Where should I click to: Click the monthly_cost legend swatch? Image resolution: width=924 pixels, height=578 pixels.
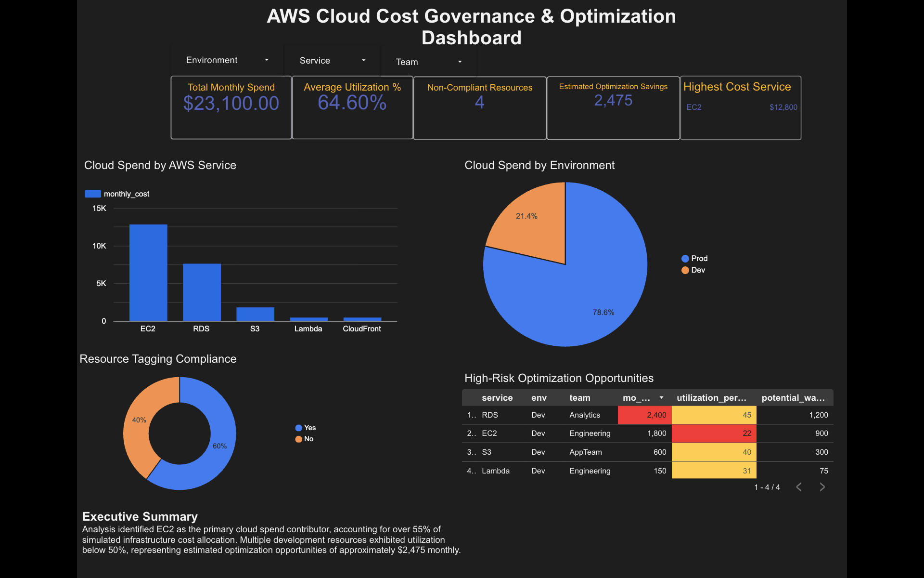tap(93, 194)
